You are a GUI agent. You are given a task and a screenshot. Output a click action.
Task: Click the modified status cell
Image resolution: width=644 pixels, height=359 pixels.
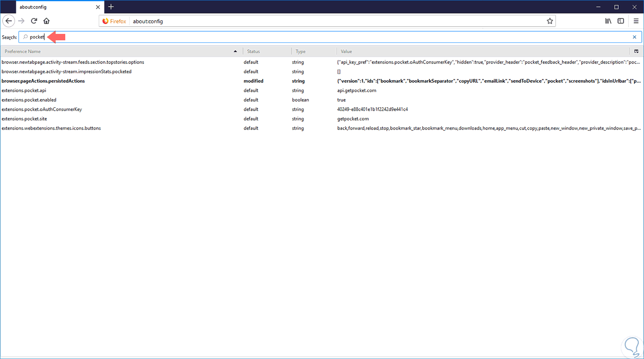tap(253, 81)
